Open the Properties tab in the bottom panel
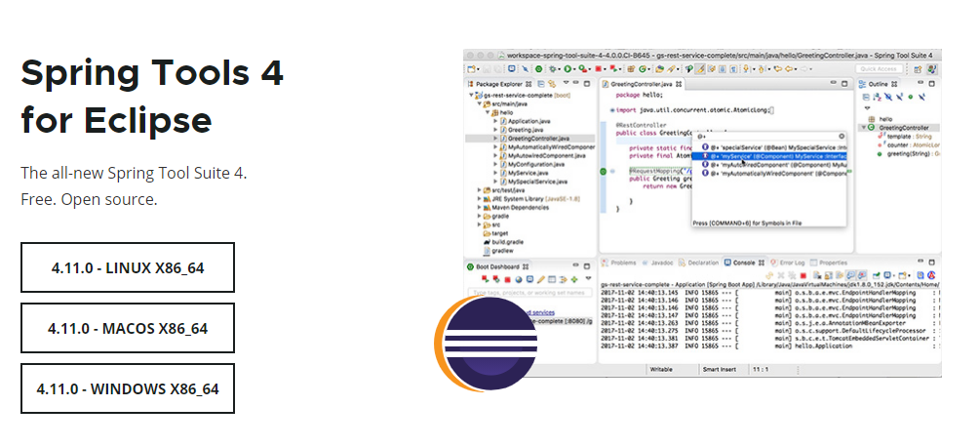Viewport: 980px width, 447px height. [x=828, y=263]
